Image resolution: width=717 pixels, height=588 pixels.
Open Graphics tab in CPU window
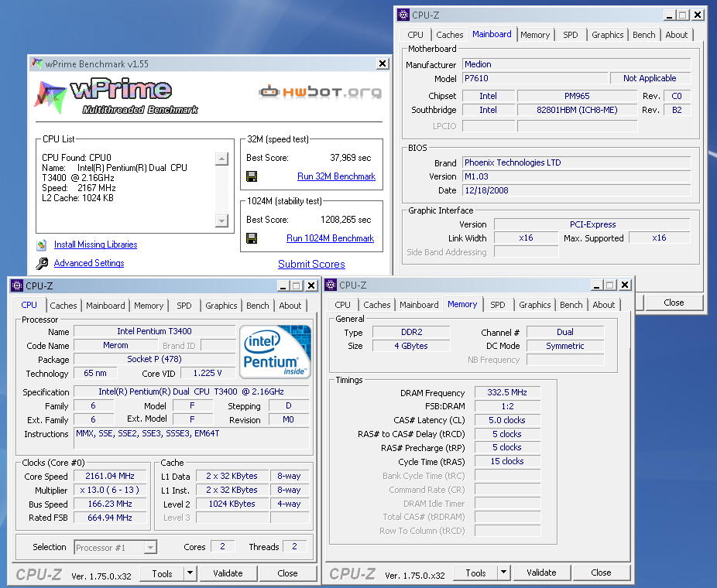[221, 306]
